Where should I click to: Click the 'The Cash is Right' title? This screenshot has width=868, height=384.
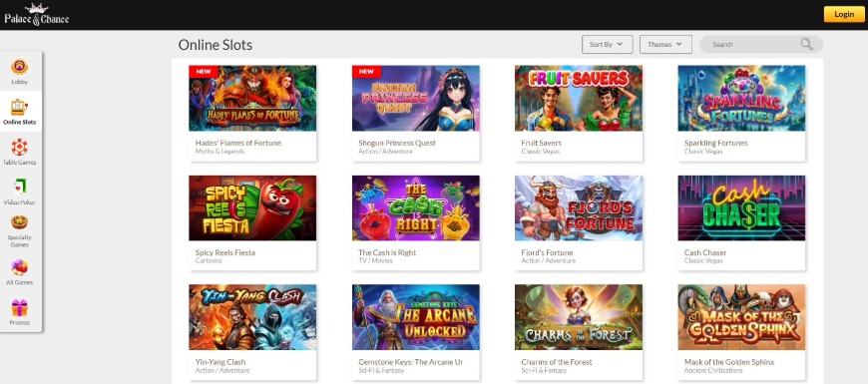point(387,253)
